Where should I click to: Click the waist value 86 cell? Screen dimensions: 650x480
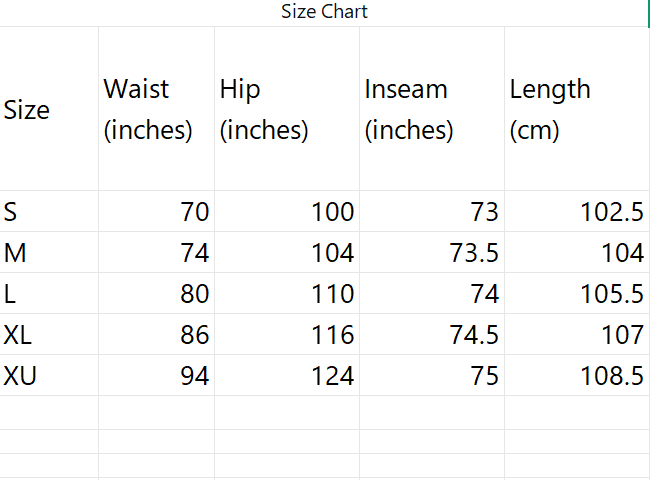(156, 335)
